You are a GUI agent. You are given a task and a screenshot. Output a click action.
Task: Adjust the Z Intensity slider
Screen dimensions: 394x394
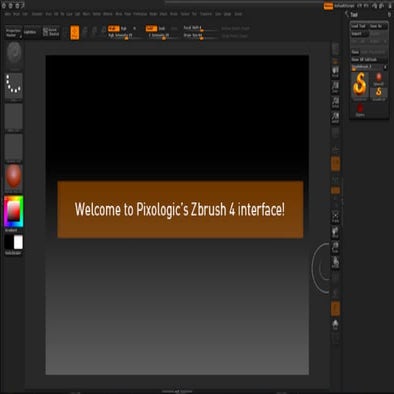[163, 36]
